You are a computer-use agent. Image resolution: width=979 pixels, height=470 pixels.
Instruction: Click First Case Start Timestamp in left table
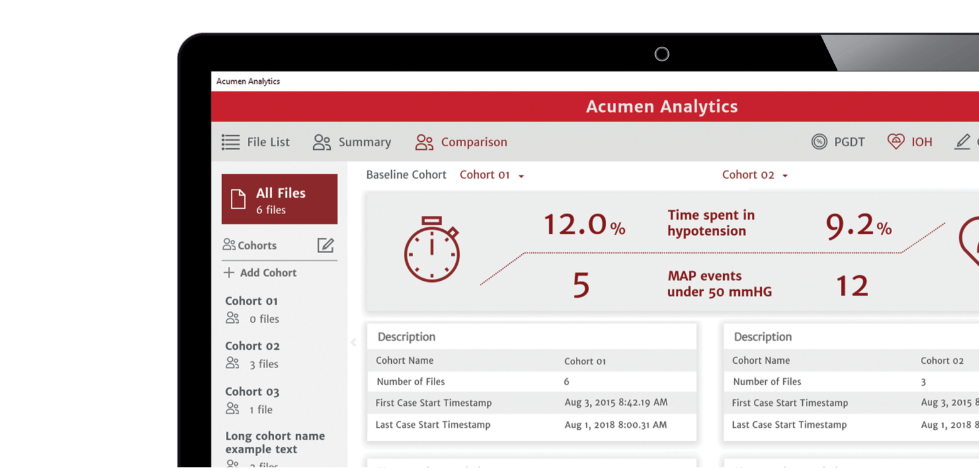[x=433, y=403]
